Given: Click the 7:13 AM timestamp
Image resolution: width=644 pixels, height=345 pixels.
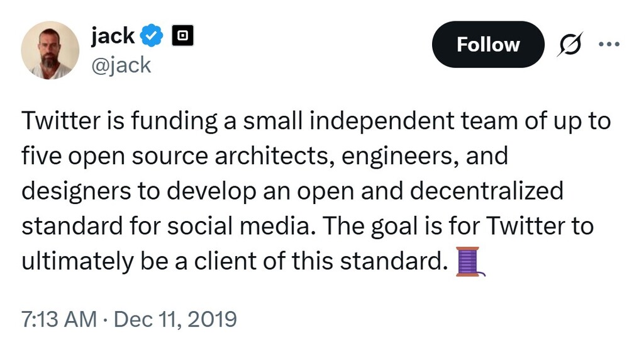Looking at the screenshot, I should pyautogui.click(x=58, y=319).
